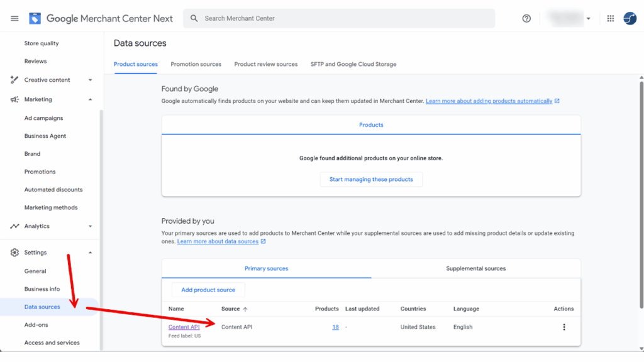This screenshot has height=362, width=644.
Task: Click Learn more about data sources
Action: tap(218, 241)
